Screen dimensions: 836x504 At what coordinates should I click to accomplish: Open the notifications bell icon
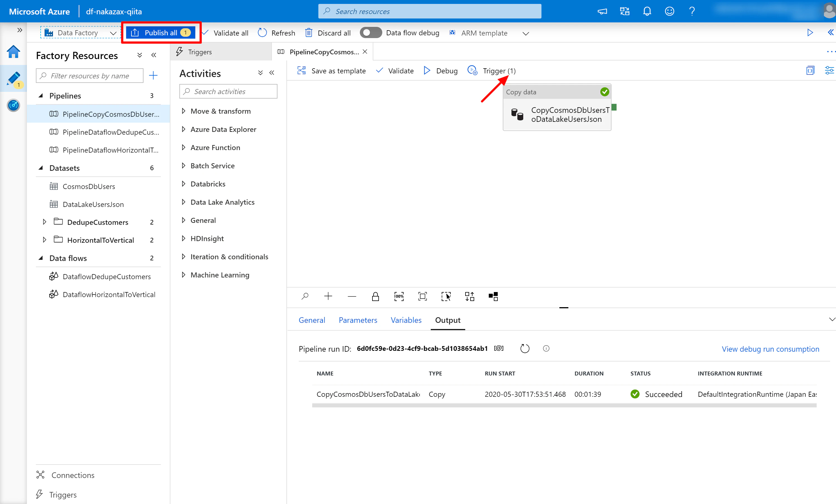click(647, 11)
